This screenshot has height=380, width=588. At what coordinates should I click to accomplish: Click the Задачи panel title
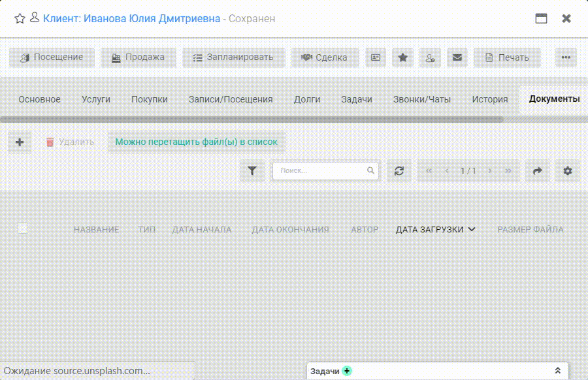[325, 371]
